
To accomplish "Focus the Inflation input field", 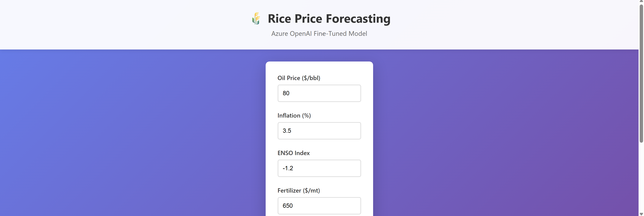I will 319,131.
